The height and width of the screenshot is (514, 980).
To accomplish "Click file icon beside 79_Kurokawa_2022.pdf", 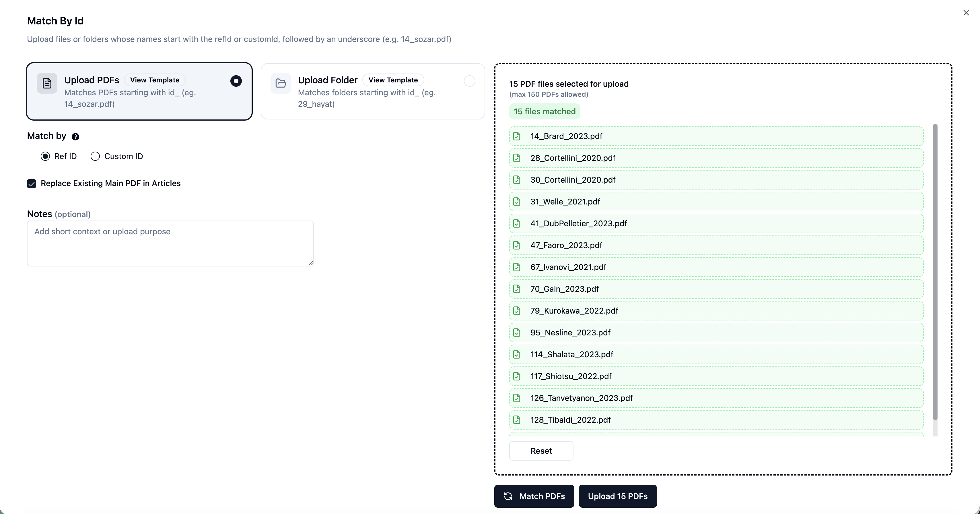I will (x=517, y=311).
